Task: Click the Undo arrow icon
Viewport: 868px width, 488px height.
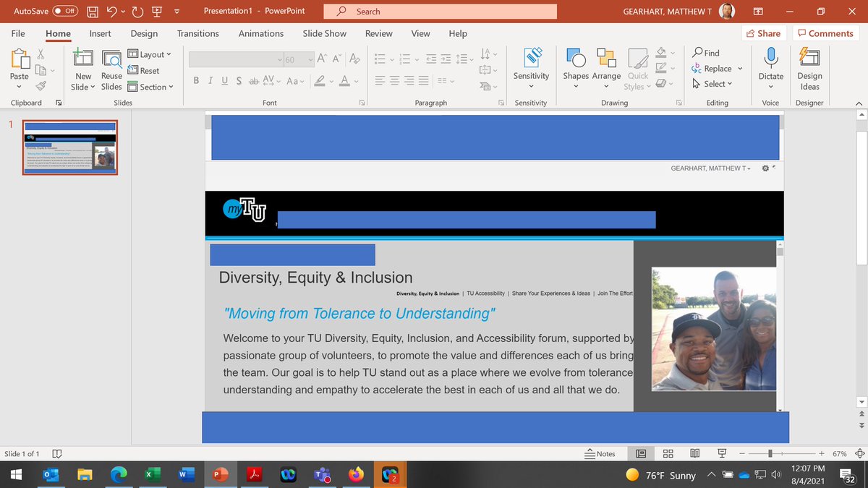Action: pyautogui.click(x=112, y=12)
